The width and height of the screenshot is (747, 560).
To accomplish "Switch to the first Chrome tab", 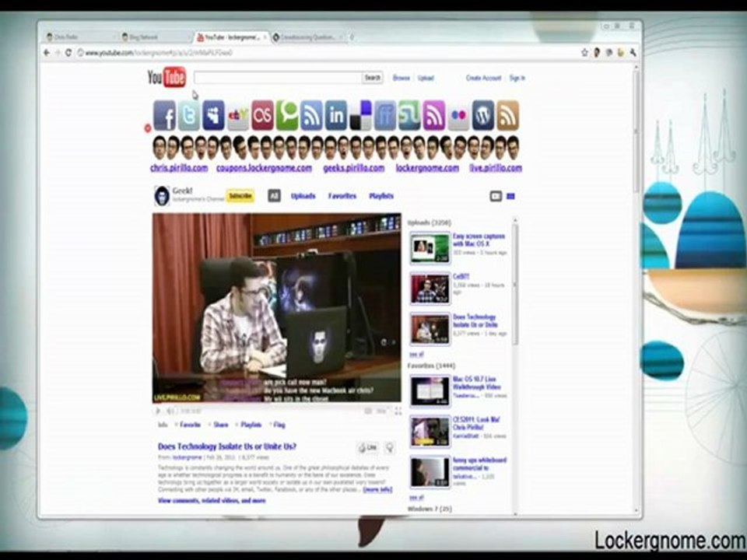I will pos(79,37).
